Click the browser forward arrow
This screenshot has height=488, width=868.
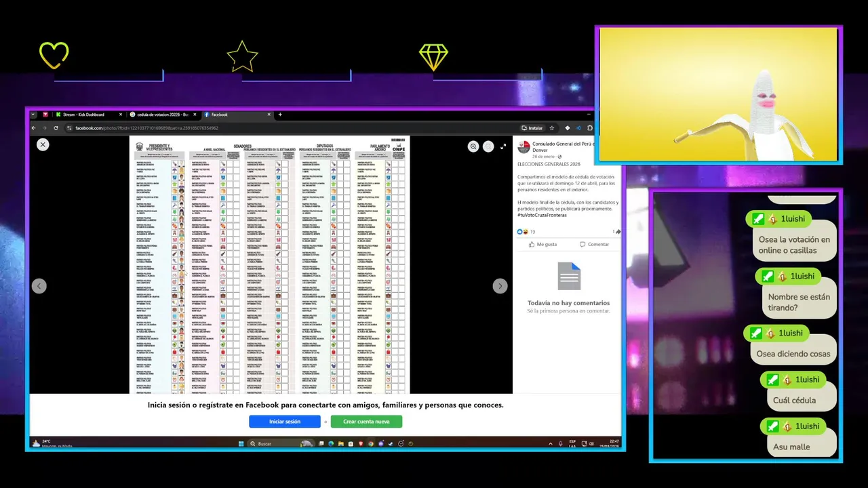pos(45,127)
